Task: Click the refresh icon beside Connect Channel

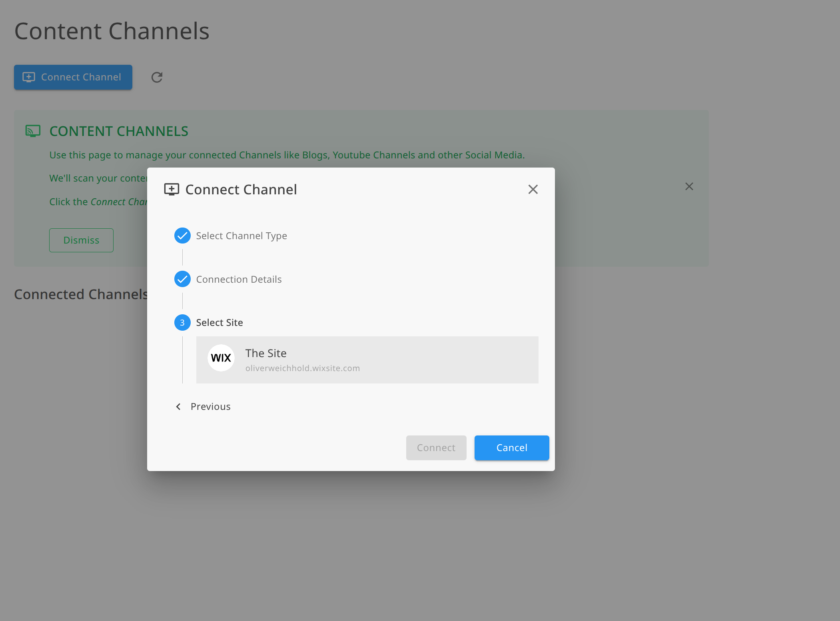Action: (x=156, y=77)
